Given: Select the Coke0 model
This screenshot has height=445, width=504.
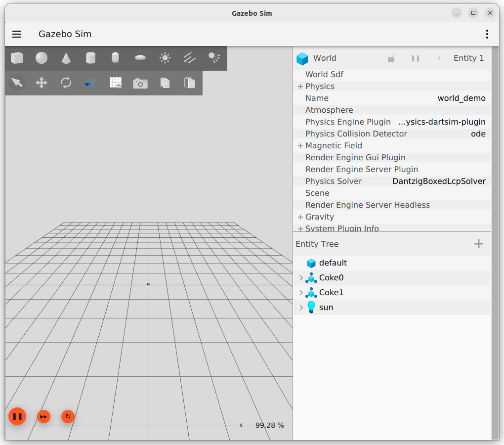Looking at the screenshot, I should [392, 278].
